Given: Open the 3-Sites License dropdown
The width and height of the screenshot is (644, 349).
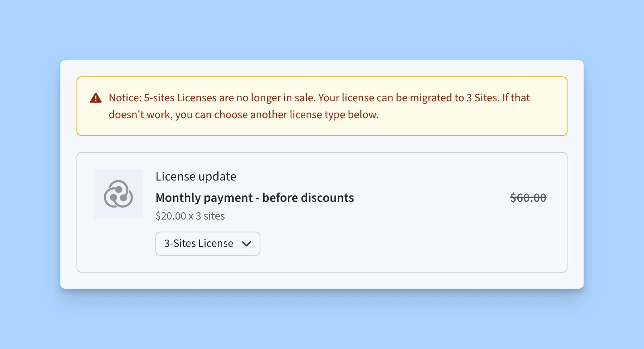Looking at the screenshot, I should pyautogui.click(x=208, y=244).
